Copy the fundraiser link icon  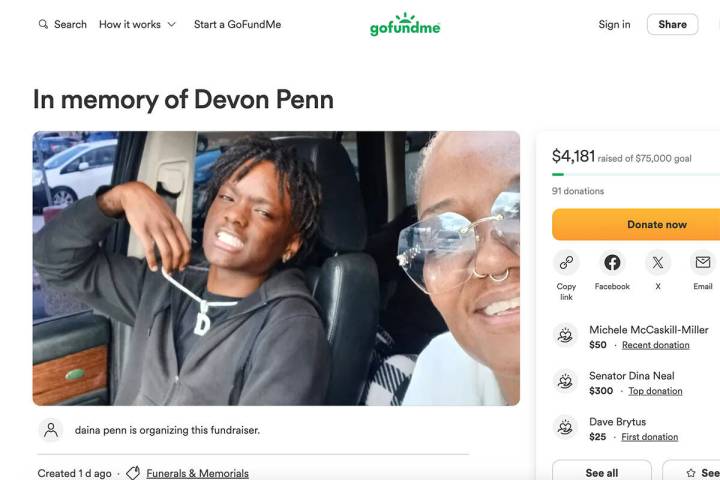566,263
